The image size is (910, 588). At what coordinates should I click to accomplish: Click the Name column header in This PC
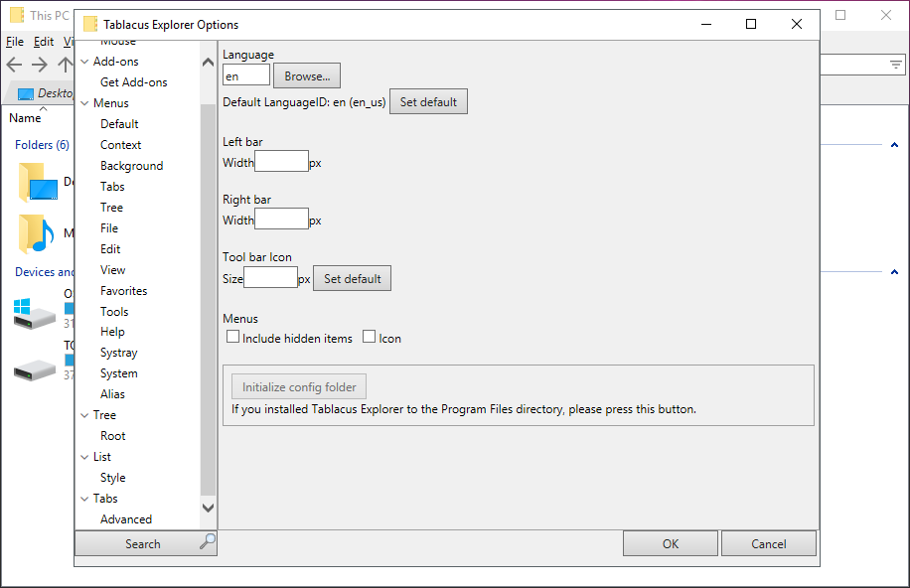[x=25, y=118]
